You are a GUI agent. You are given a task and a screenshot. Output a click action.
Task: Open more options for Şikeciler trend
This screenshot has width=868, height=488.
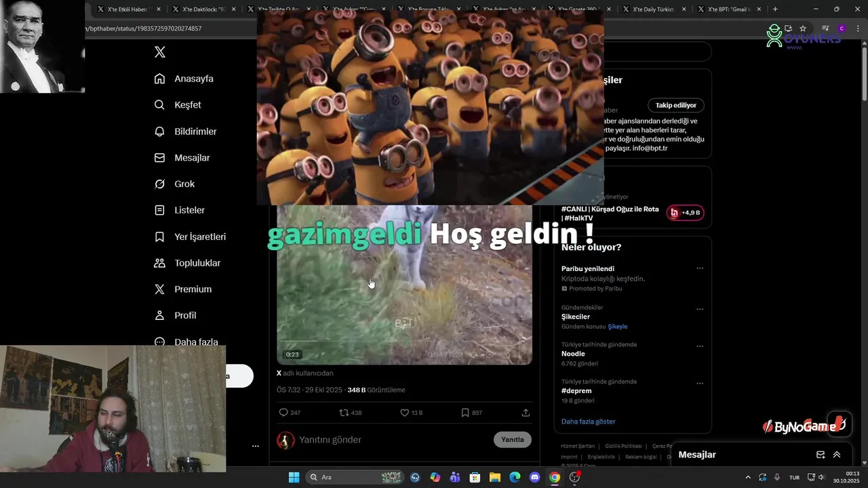(700, 309)
